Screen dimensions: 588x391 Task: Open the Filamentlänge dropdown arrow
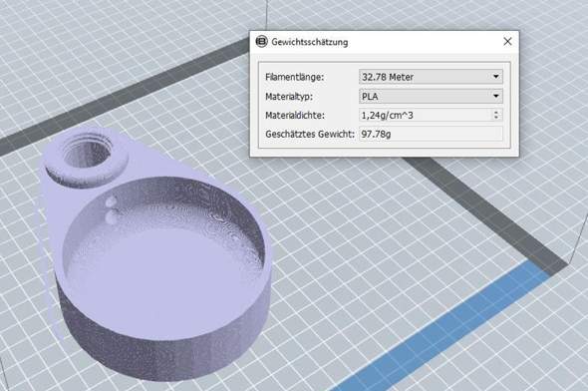(x=496, y=77)
